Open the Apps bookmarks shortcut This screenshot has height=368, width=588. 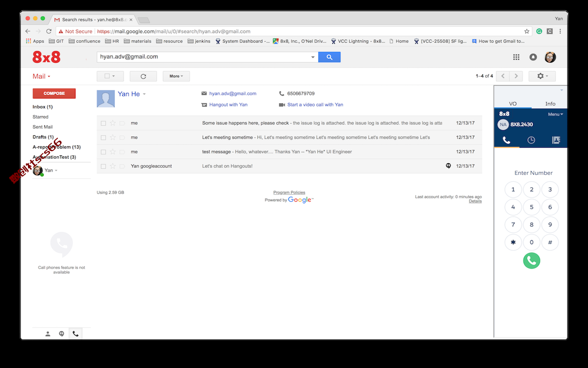[35, 41]
